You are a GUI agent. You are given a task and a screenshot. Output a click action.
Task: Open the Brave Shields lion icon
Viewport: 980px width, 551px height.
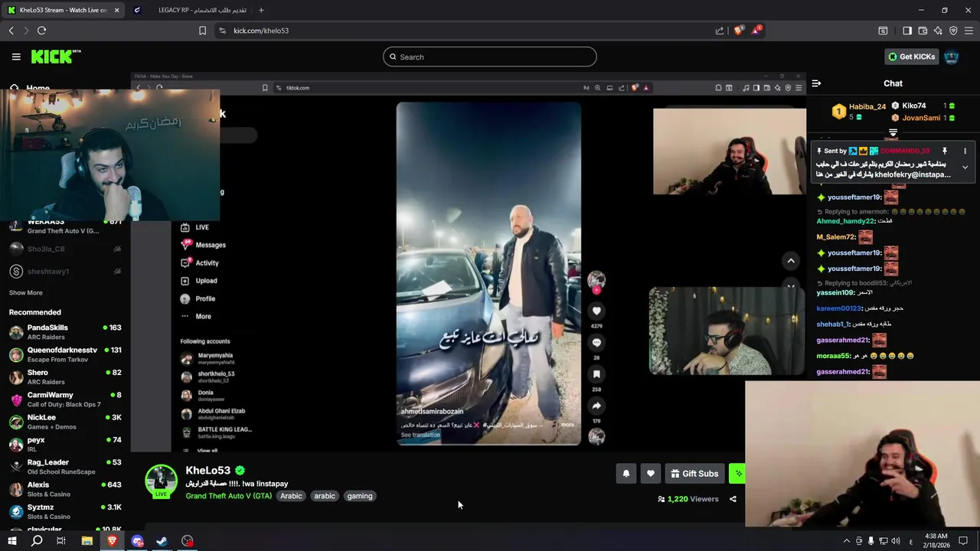pos(738,31)
